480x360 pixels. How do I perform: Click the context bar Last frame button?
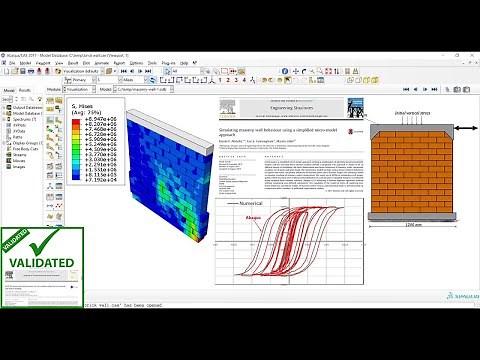(434, 89)
